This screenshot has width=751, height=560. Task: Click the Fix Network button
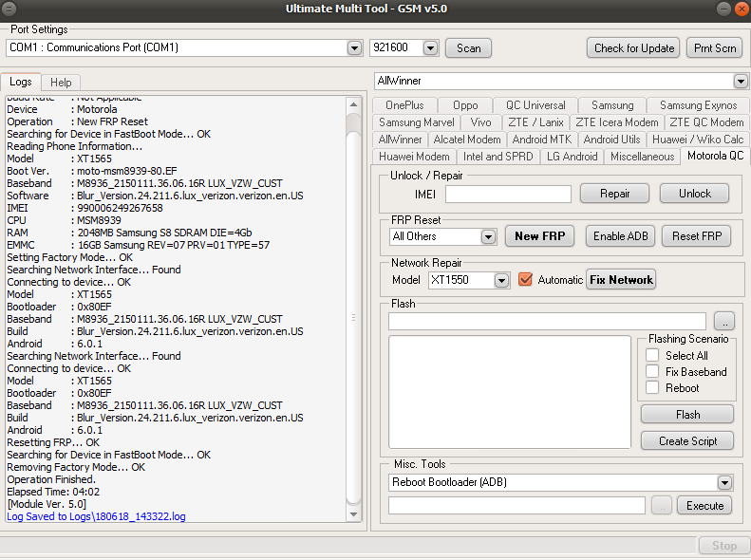click(621, 280)
